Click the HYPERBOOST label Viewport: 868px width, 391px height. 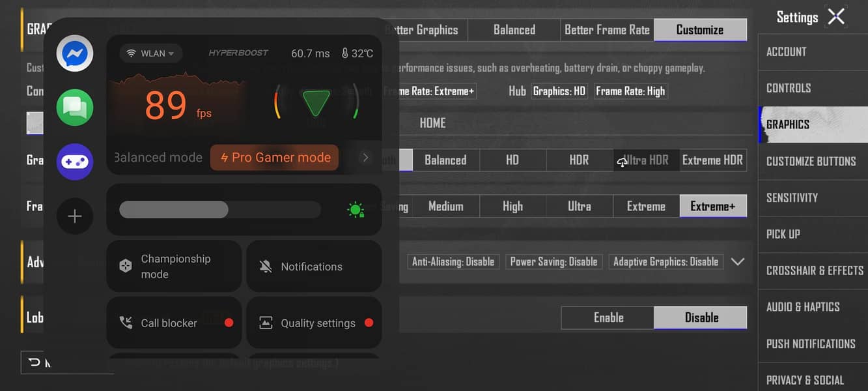pyautogui.click(x=238, y=53)
